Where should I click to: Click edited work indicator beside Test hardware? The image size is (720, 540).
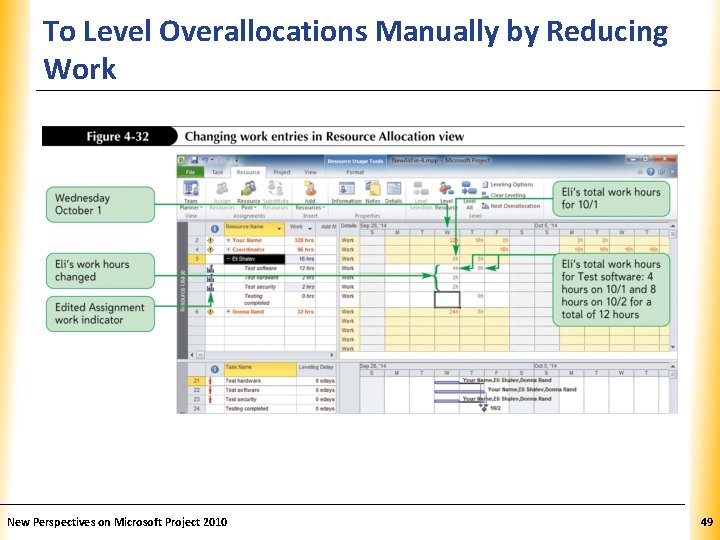210,278
